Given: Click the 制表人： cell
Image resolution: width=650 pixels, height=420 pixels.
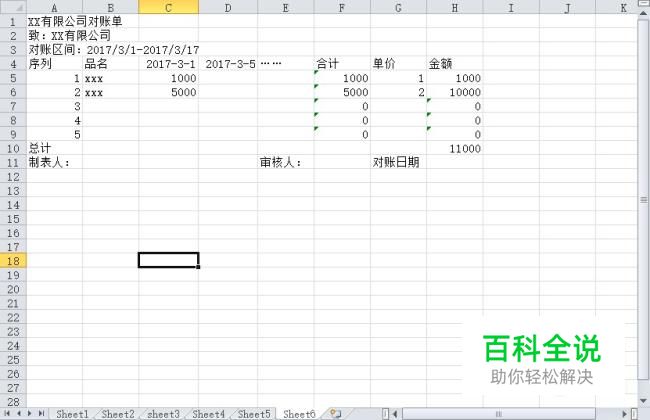Looking at the screenshot, I should [54, 162].
